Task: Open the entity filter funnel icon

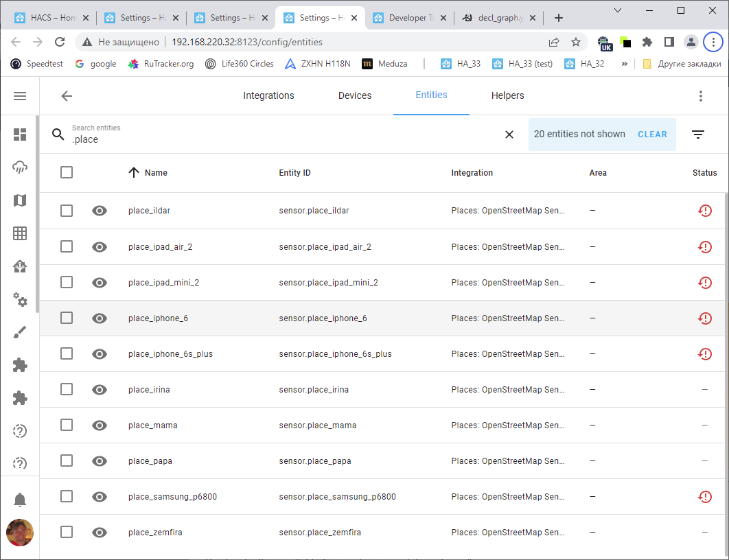Action: click(x=698, y=135)
